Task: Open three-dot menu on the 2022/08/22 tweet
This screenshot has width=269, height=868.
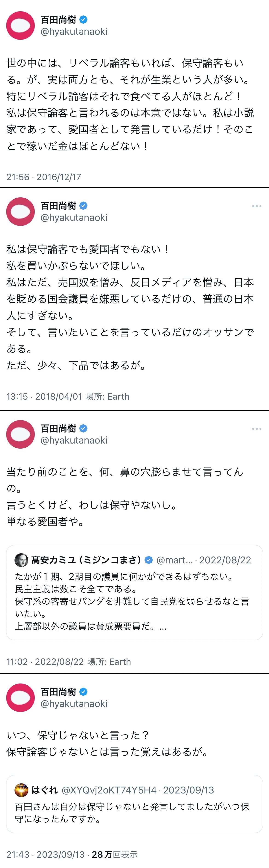Action: 257,429
